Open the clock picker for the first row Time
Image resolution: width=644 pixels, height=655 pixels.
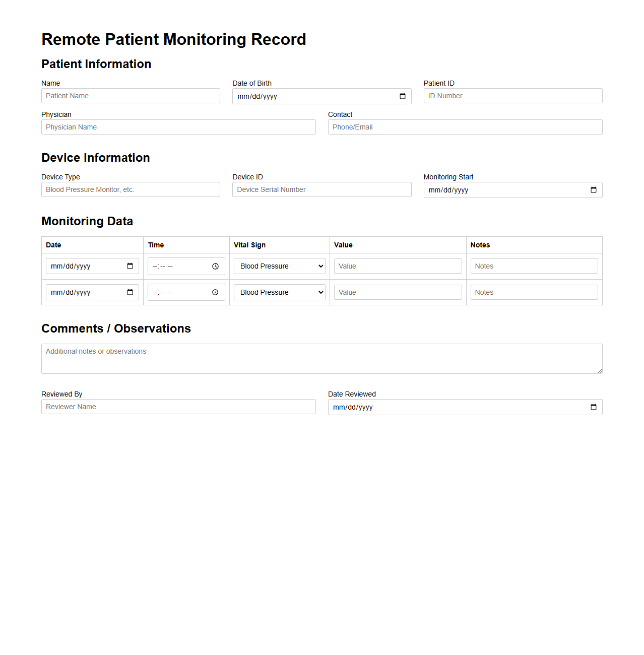[215, 266]
